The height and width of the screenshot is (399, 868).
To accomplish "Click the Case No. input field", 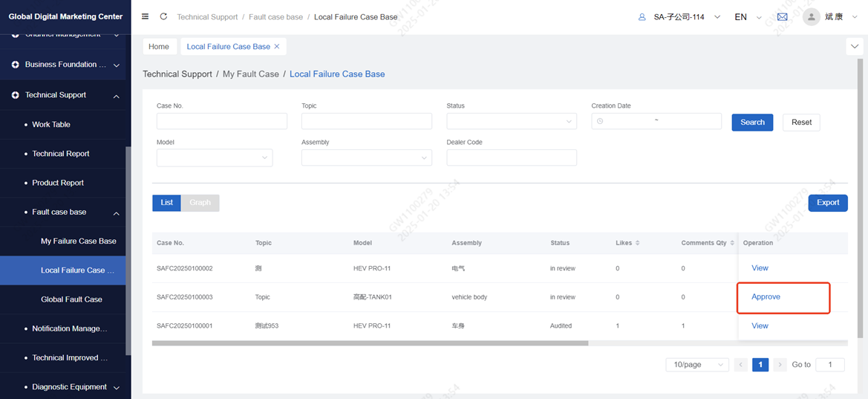I will 221,122.
